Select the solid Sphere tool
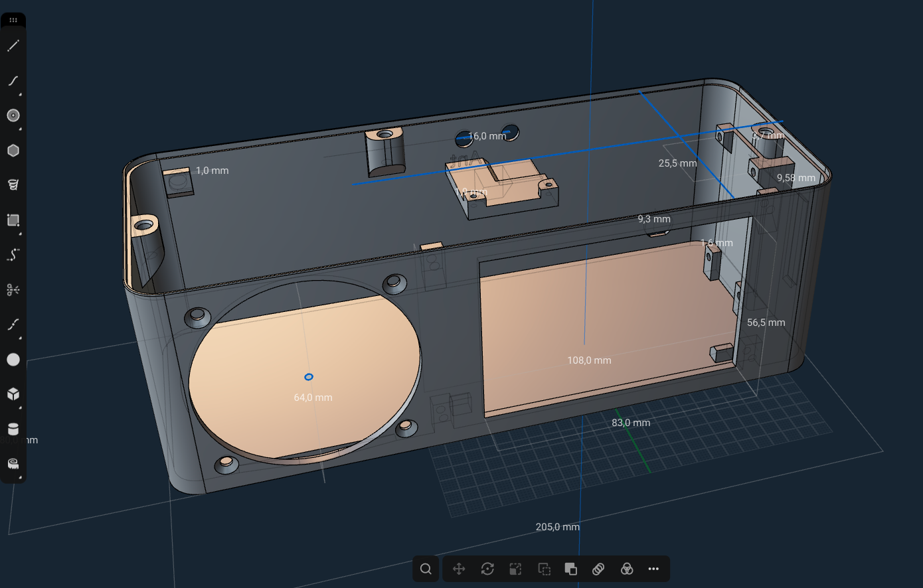 (13, 360)
